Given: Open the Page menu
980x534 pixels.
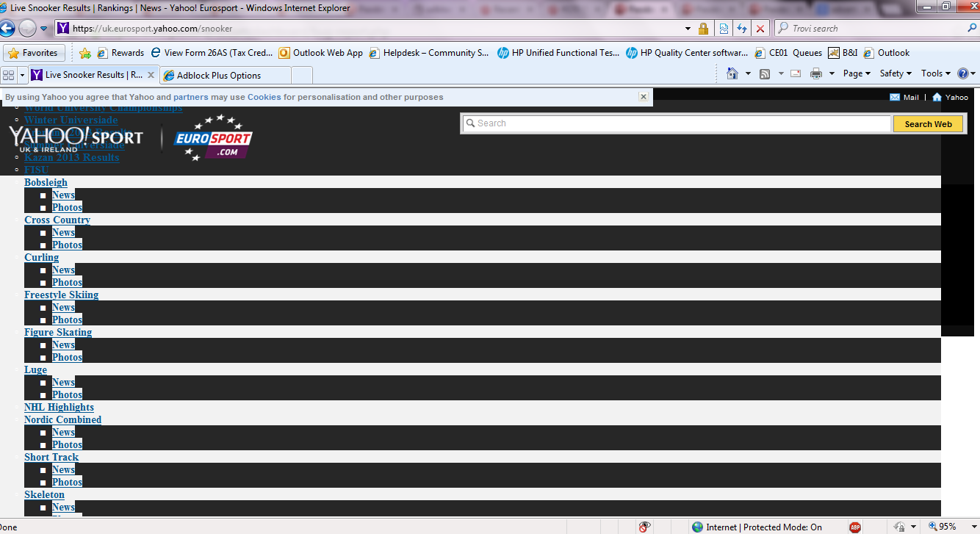Looking at the screenshot, I should tap(857, 73).
